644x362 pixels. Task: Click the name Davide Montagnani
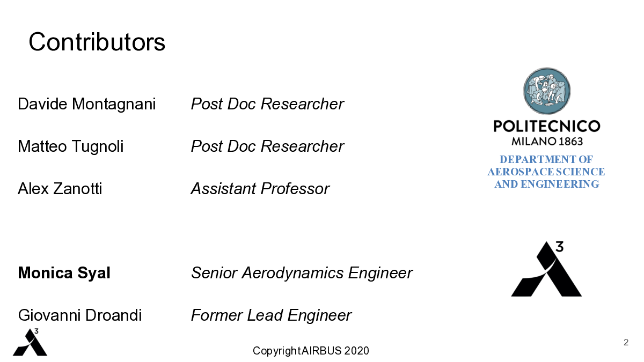coord(87,104)
